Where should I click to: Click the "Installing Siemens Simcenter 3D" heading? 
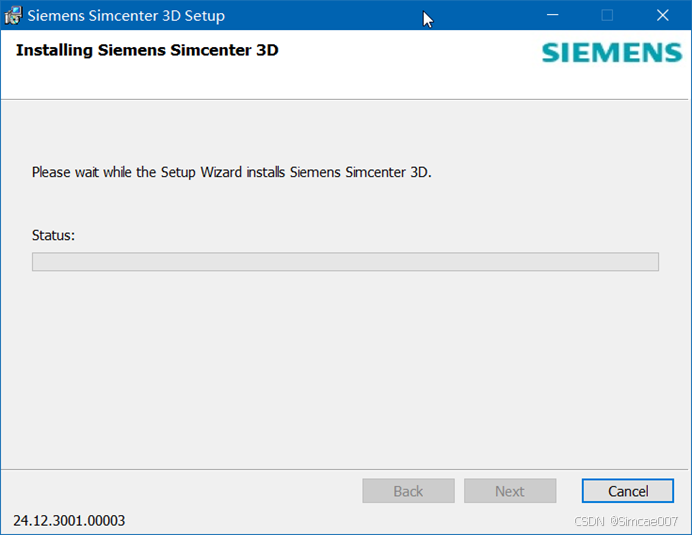point(147,50)
